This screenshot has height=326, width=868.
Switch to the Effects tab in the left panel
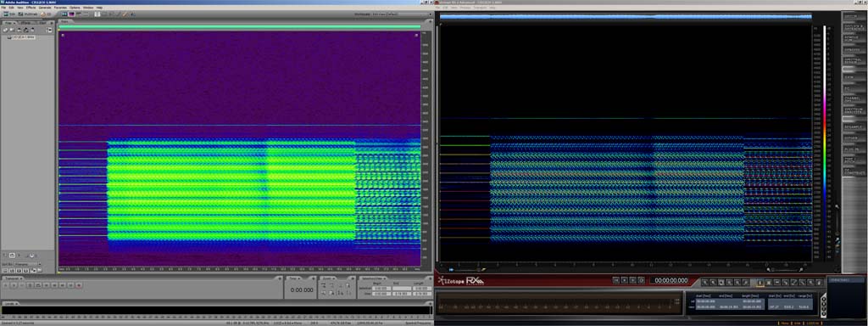25,22
